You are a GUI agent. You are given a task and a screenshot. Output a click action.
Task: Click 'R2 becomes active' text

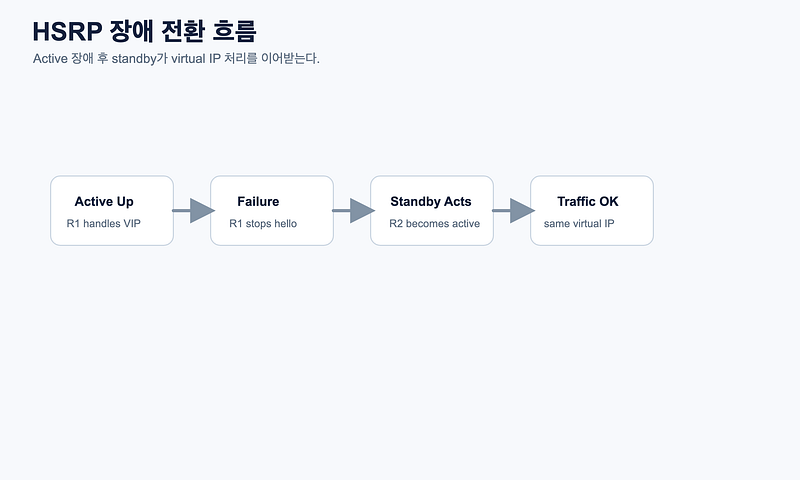(x=434, y=223)
